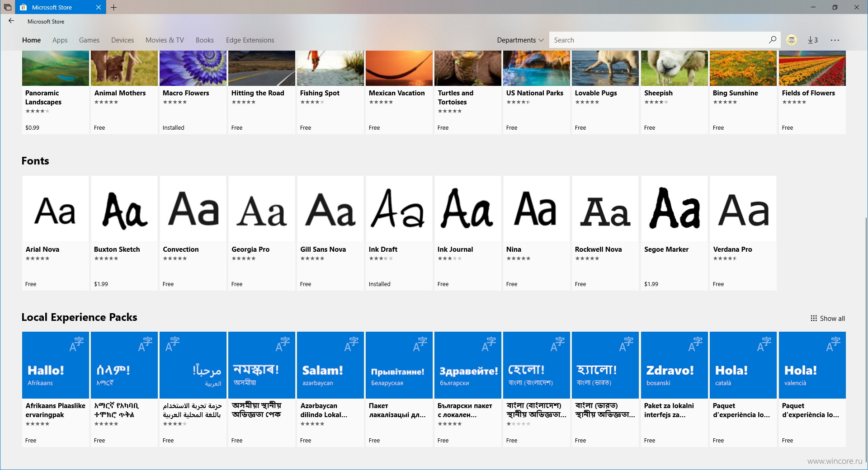868x470 pixels.
Task: Open the user account avatar
Action: (x=791, y=40)
